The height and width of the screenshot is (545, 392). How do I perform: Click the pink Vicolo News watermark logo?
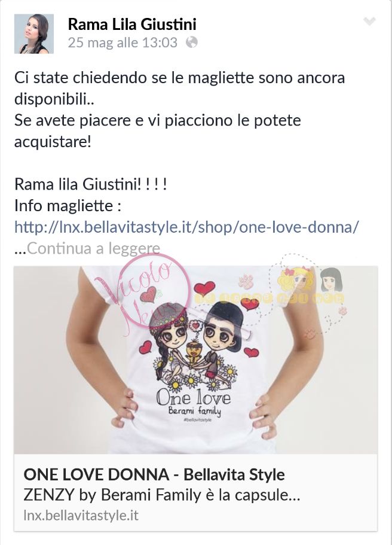pyautogui.click(x=149, y=296)
